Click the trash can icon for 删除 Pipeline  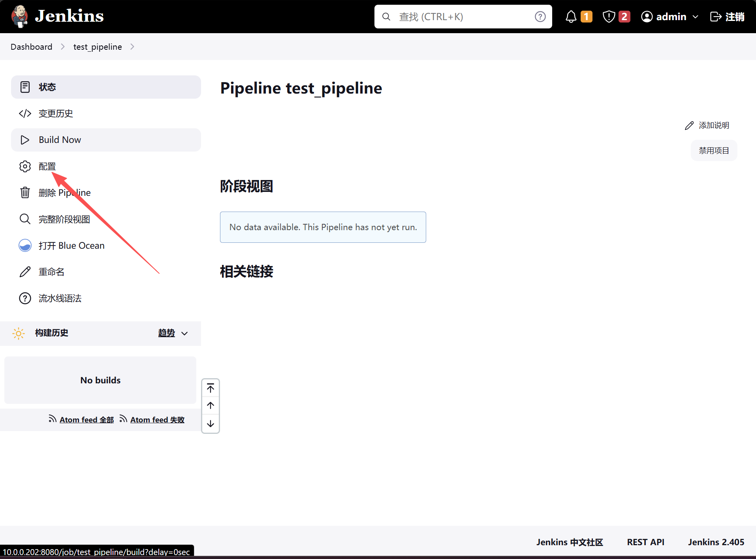pos(25,193)
